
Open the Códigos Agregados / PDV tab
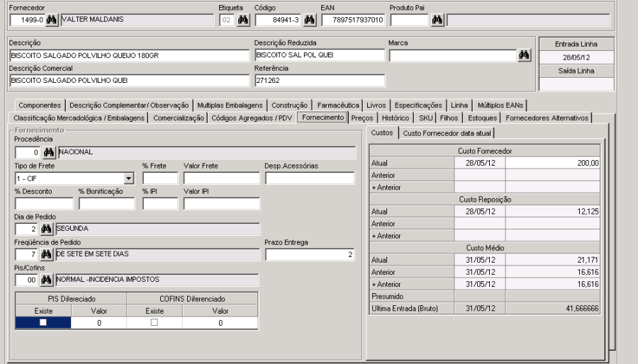tap(252, 118)
